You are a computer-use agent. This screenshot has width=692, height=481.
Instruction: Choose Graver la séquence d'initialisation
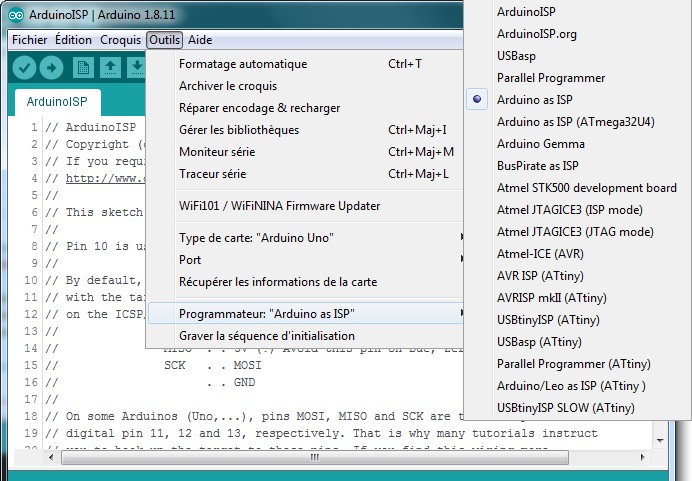305,336
